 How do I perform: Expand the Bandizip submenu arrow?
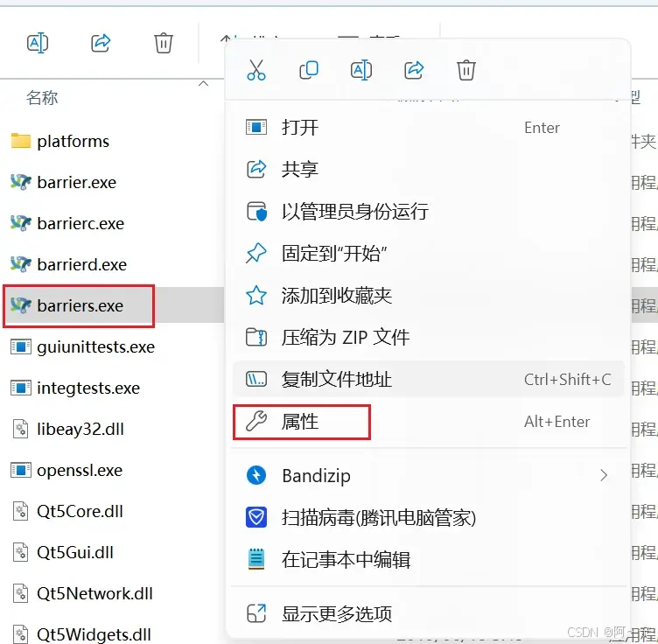tap(604, 475)
